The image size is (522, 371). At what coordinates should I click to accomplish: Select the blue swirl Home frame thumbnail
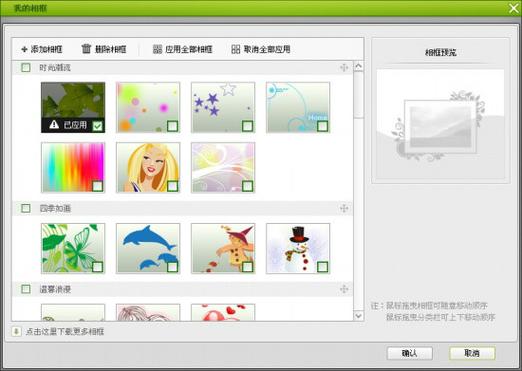click(298, 107)
